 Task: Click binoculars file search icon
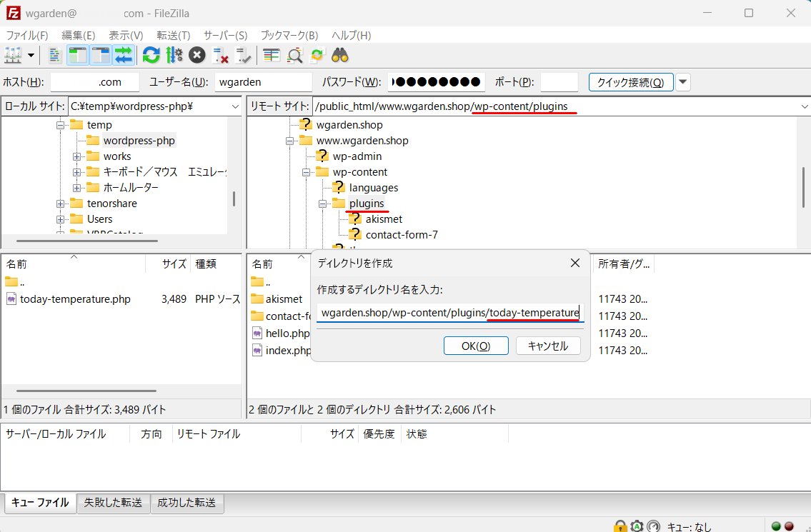(x=339, y=55)
